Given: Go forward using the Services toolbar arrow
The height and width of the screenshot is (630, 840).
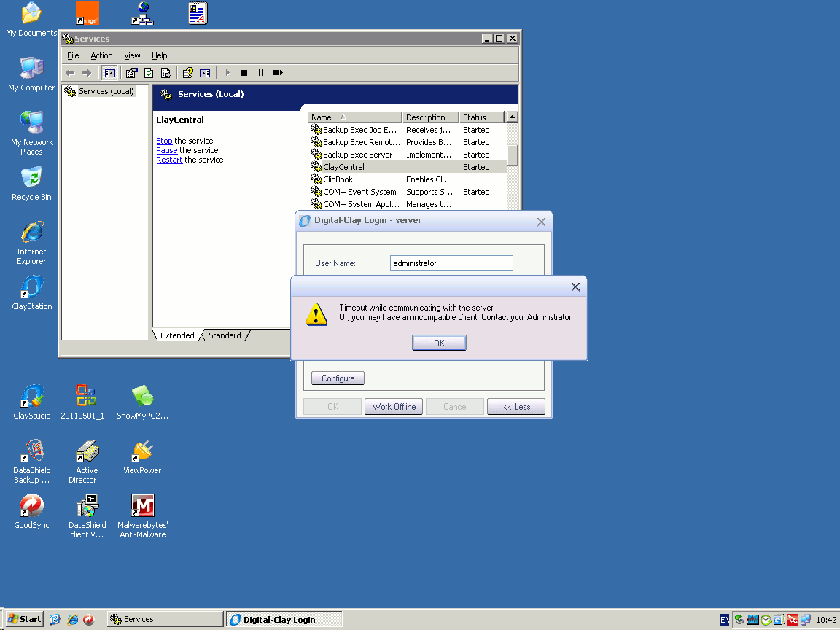Looking at the screenshot, I should (87, 73).
